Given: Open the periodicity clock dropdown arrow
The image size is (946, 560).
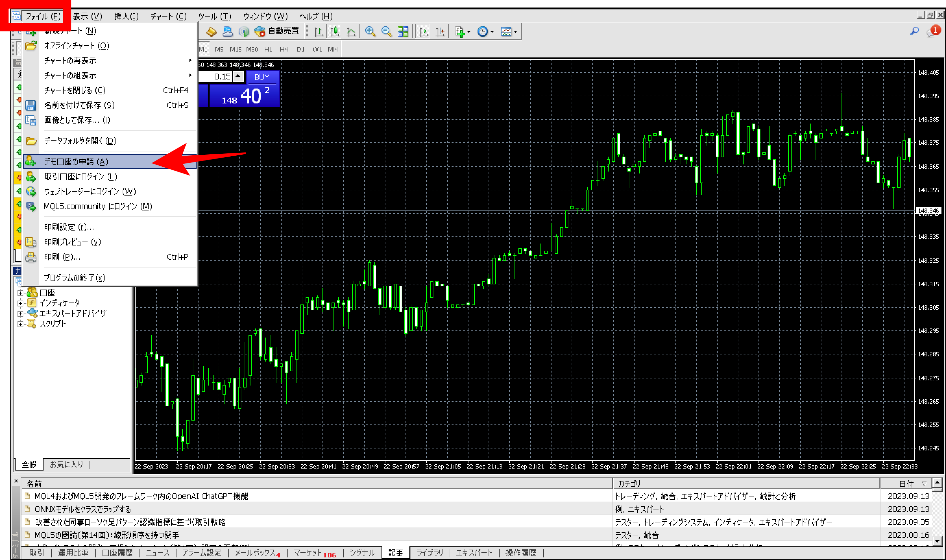Looking at the screenshot, I should (492, 32).
